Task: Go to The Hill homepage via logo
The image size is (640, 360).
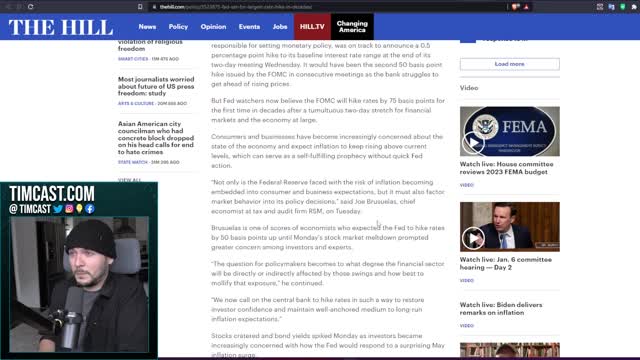Action: [x=61, y=27]
